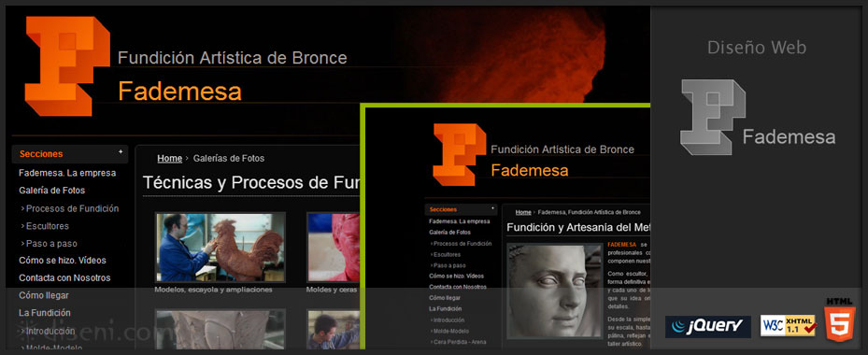Click the 'Diseño Web' heading
The width and height of the screenshot is (868, 355).
[x=756, y=49]
